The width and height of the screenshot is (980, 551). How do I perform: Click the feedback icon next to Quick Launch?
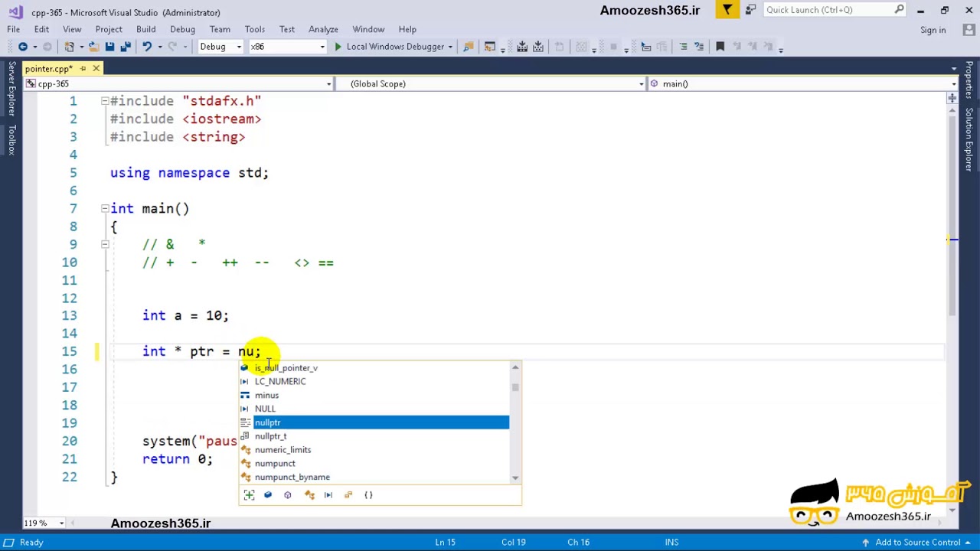pos(750,10)
